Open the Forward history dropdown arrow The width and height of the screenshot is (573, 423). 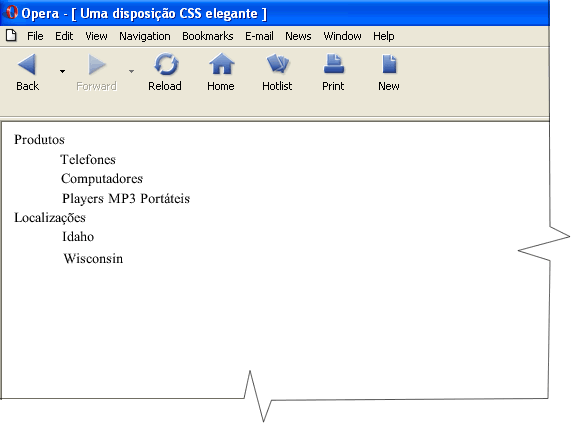click(131, 71)
